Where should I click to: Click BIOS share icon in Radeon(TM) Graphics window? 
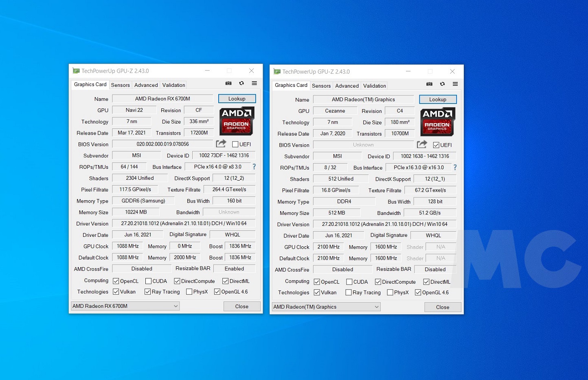pos(422,144)
